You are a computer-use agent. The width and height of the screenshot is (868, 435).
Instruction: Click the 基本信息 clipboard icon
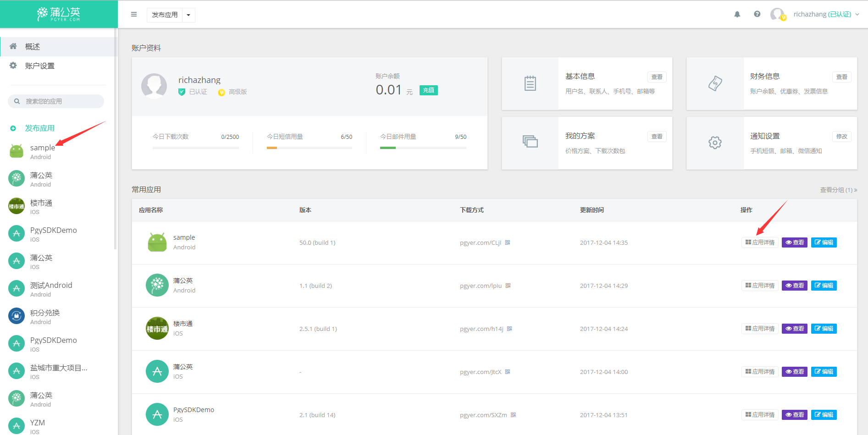tap(530, 83)
